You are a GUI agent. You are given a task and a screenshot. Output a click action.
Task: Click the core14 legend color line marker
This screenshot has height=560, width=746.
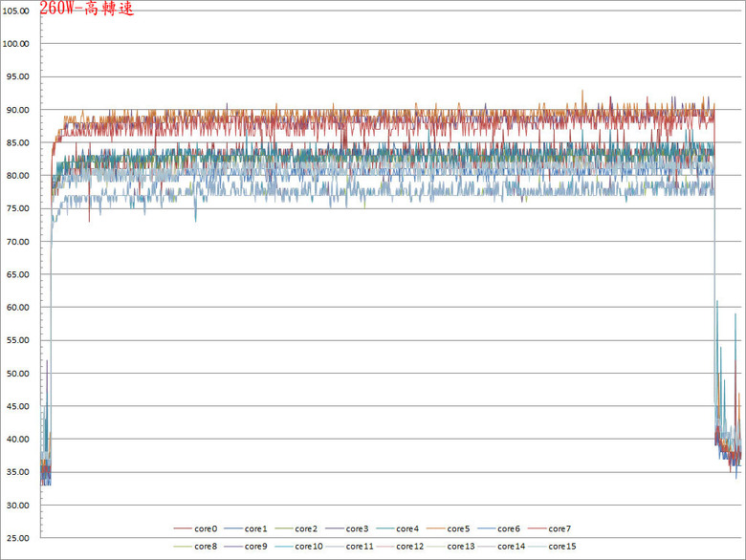coord(485,547)
